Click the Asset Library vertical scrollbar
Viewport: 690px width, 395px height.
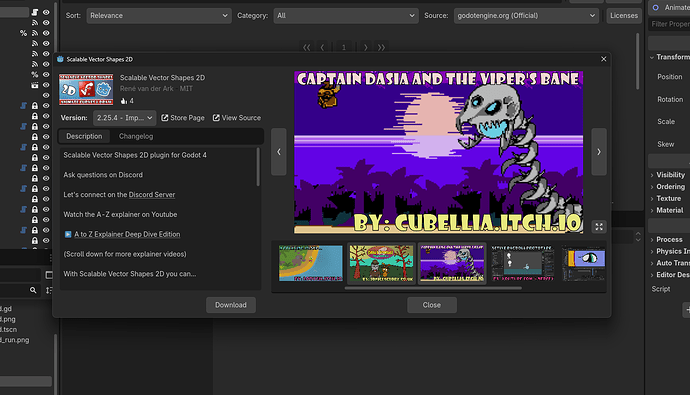tap(637, 62)
